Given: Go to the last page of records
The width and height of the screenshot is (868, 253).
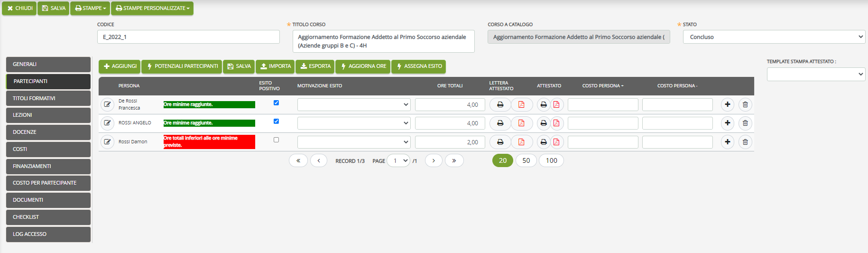Looking at the screenshot, I should click(x=454, y=160).
